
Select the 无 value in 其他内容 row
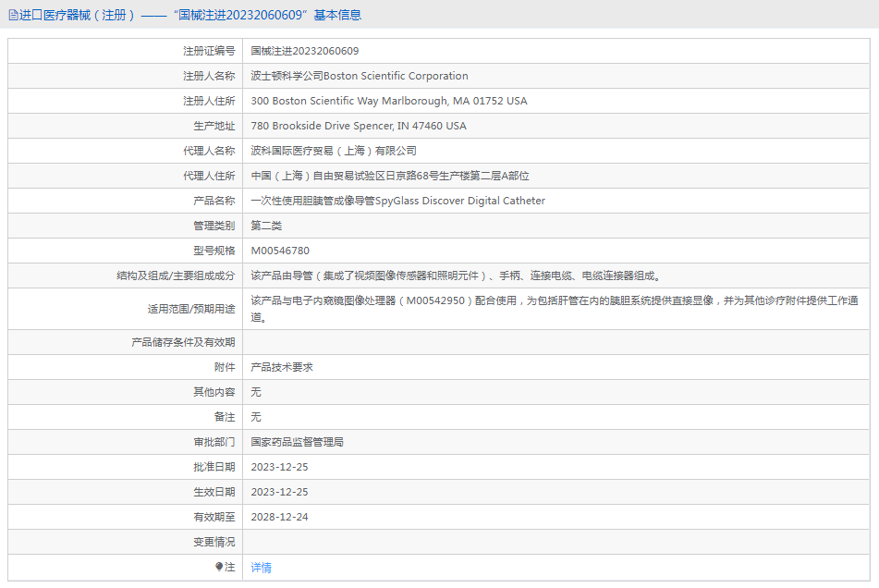coord(256,392)
